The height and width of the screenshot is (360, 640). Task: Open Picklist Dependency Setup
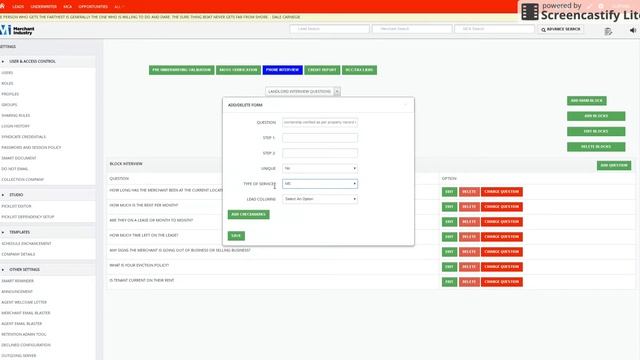(x=28, y=217)
